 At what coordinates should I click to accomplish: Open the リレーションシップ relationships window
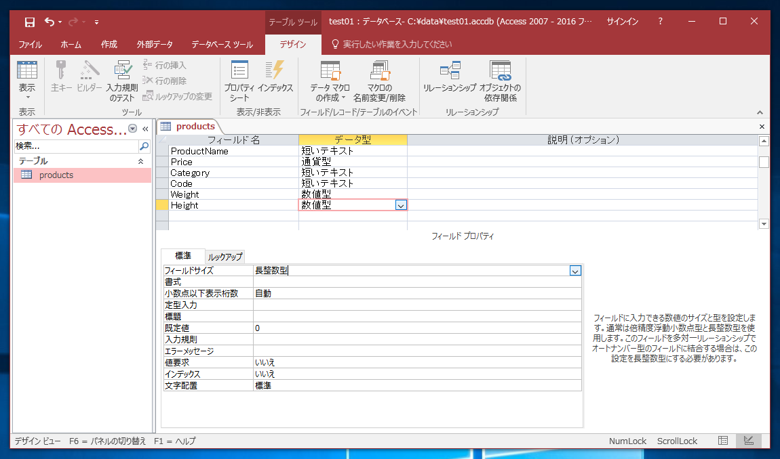(x=450, y=76)
